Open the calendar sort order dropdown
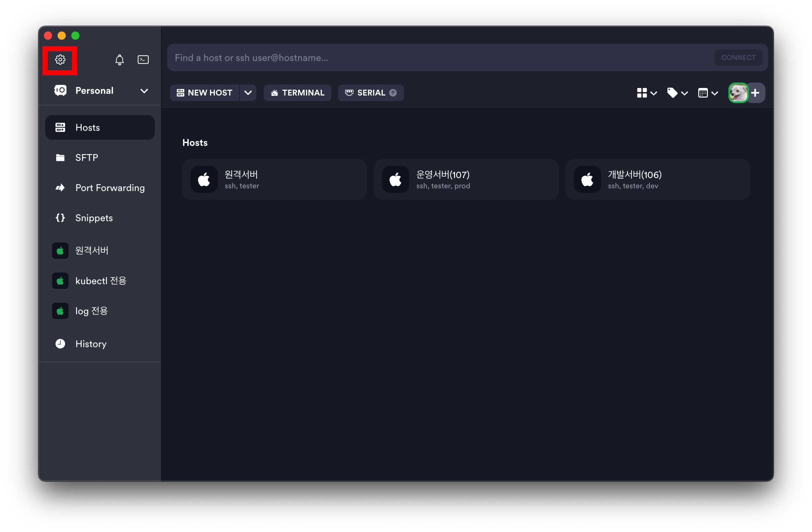This screenshot has height=532, width=812. [x=708, y=93]
